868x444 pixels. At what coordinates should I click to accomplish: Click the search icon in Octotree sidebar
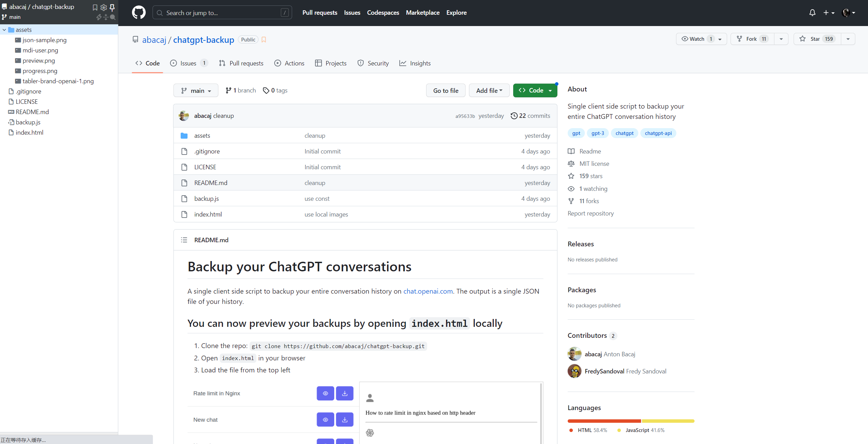click(112, 17)
